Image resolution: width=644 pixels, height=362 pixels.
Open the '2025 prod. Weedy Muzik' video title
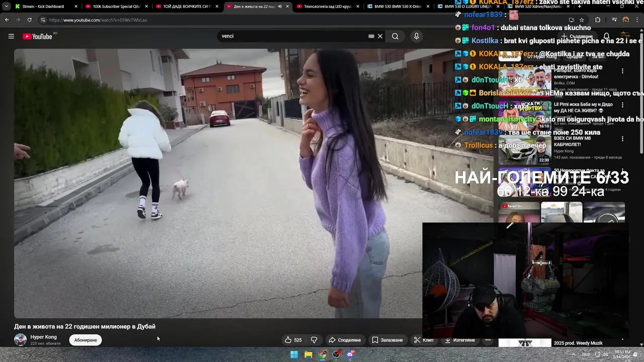coord(578,343)
